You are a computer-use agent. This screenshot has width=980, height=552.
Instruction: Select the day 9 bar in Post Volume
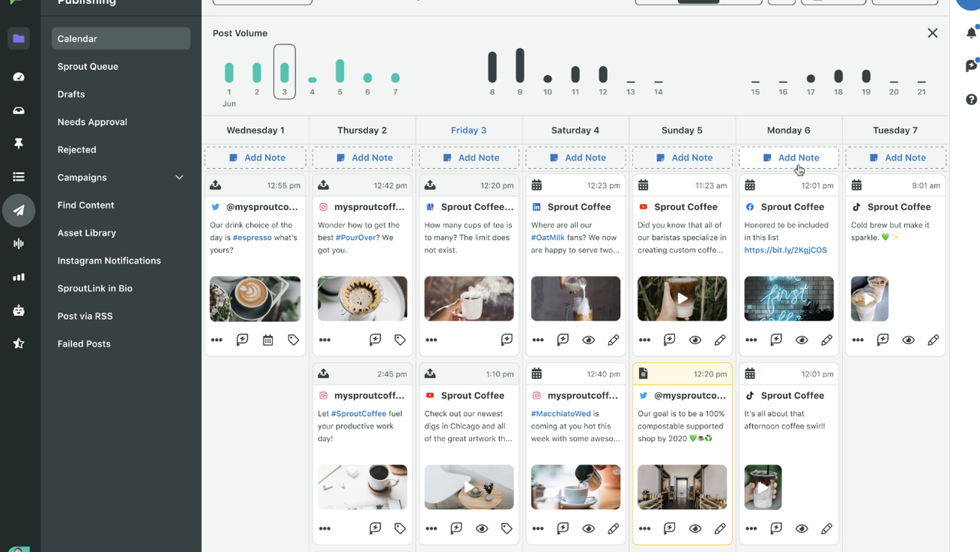pos(519,66)
